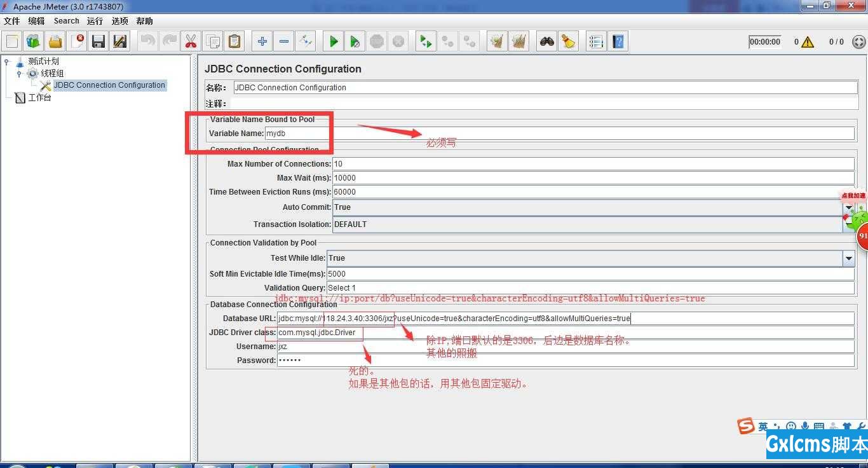Select 线程组 in the tree

click(52, 73)
